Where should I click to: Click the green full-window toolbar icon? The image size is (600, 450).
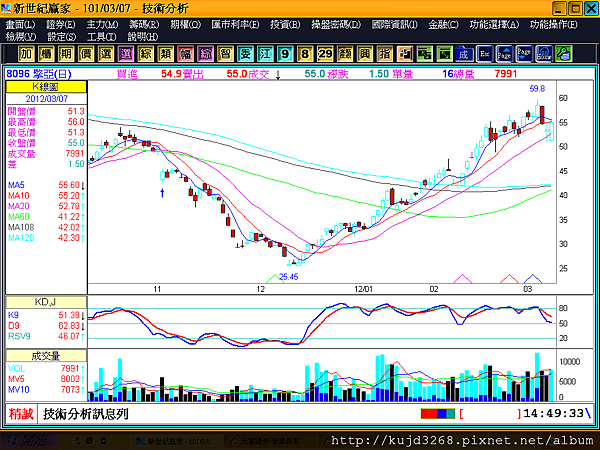coord(444,54)
